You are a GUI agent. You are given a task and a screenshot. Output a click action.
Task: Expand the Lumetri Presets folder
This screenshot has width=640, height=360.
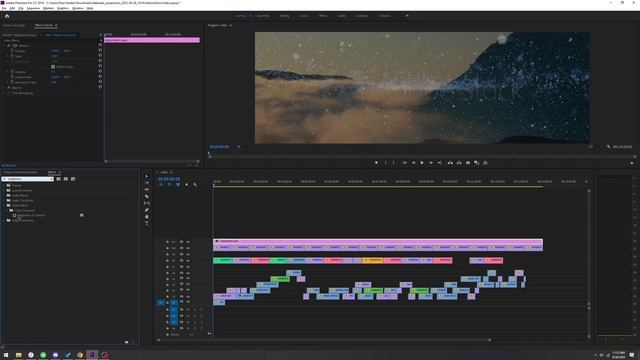[x=4, y=190]
